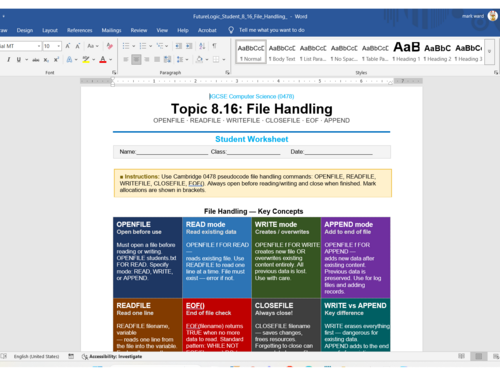Toggle Strikethrough formatting
This screenshot has height=375, width=500.
click(36, 60)
